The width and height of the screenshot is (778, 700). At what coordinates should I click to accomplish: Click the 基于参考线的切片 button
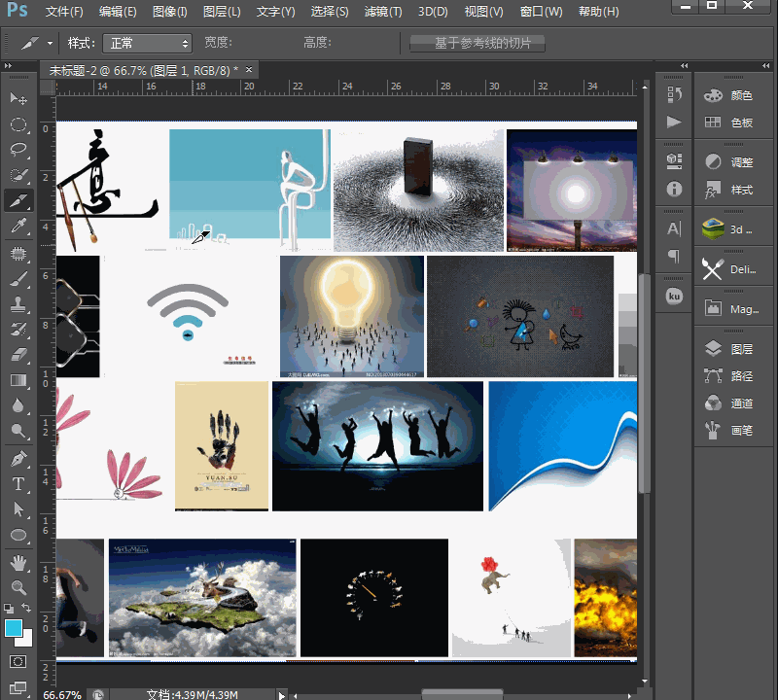coord(477,43)
